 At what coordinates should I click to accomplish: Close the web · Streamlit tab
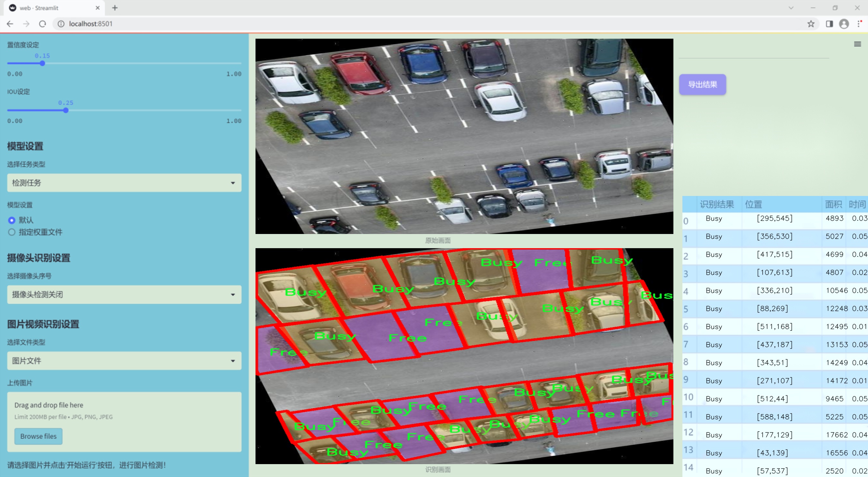[98, 8]
